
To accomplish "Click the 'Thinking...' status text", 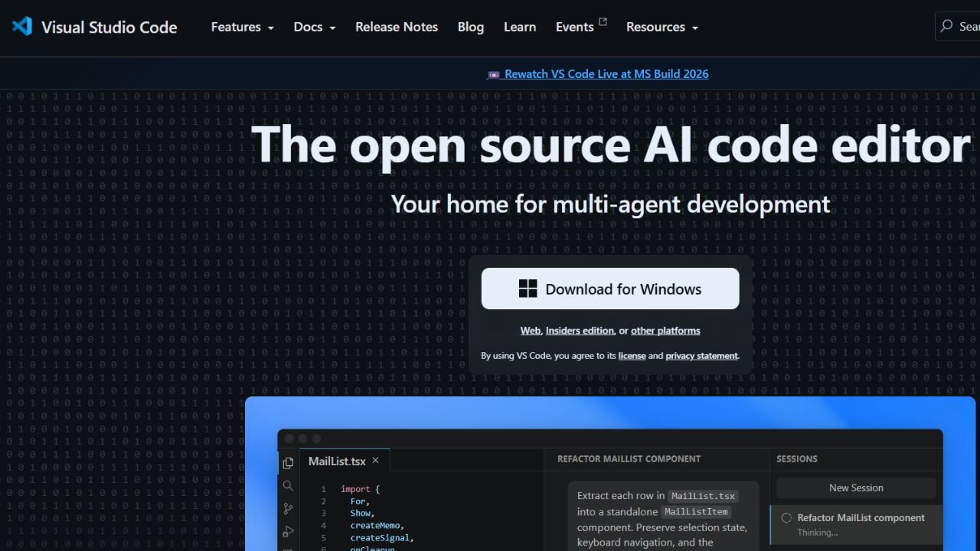I will click(x=818, y=533).
